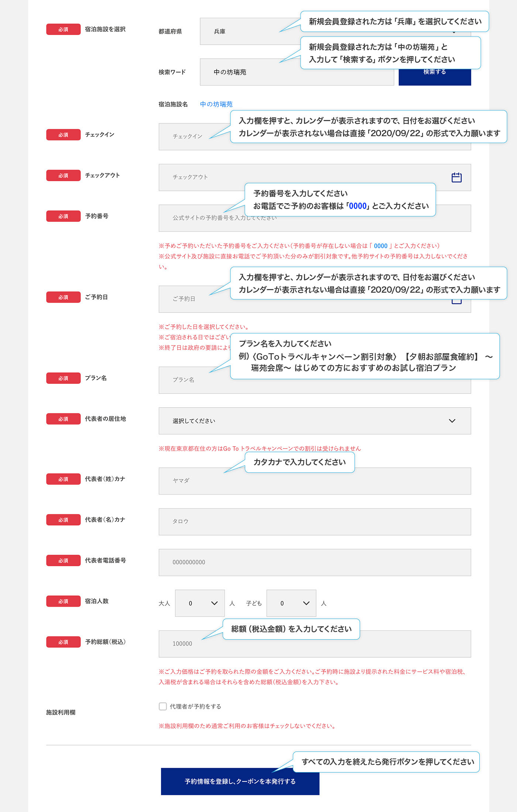Click the 予約総額(税込) total amount field
The width and height of the screenshot is (517, 812).
coord(315,644)
